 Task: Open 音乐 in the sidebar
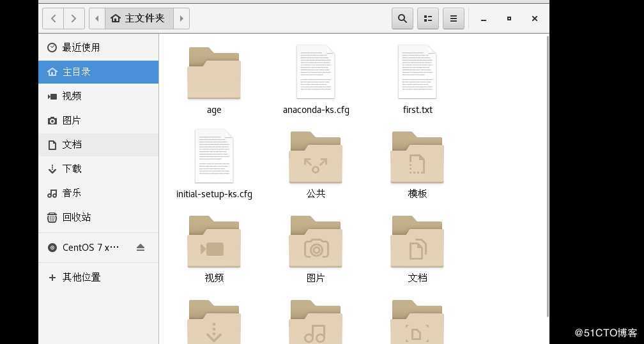tap(98, 193)
